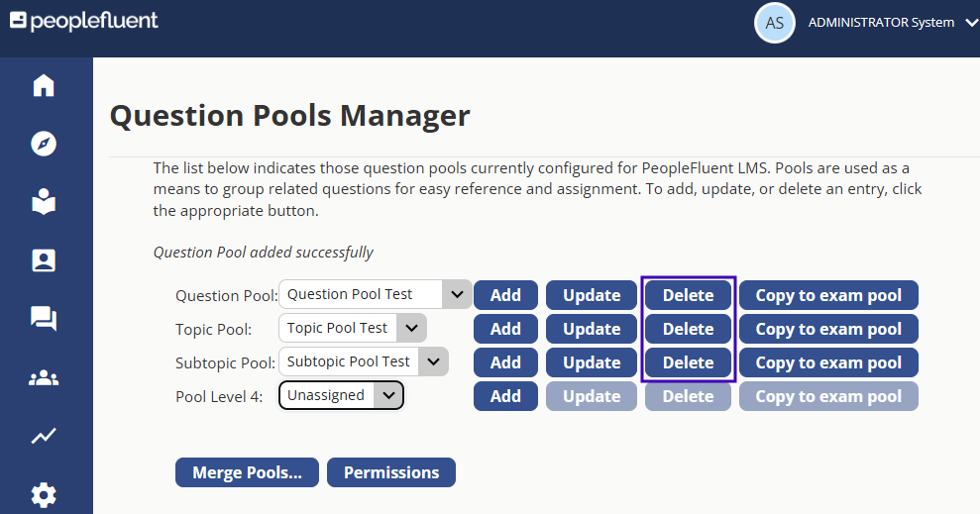Image resolution: width=980 pixels, height=514 pixels.
Task: Open the Pool Level 4 Unassigned dropdown
Action: click(341, 395)
